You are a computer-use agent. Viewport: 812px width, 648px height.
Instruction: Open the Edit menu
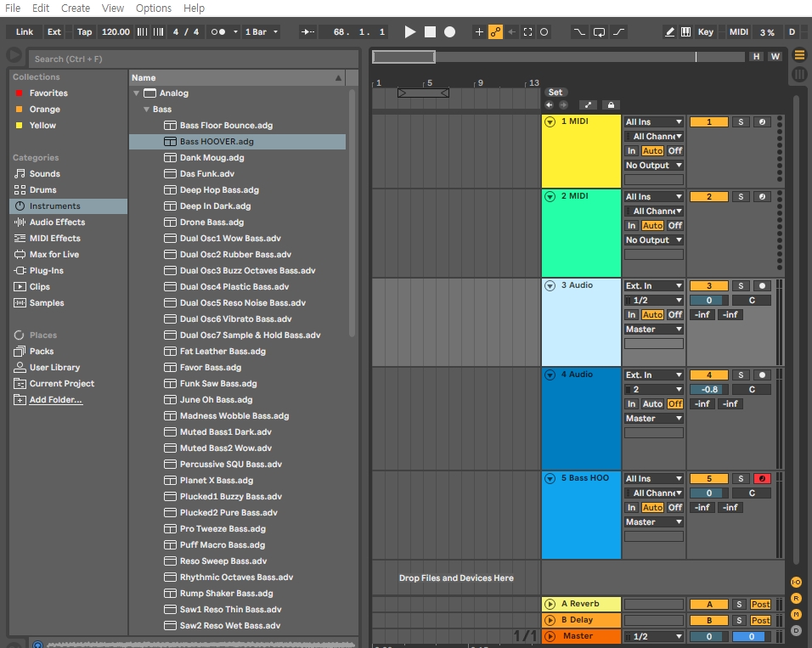(x=41, y=8)
